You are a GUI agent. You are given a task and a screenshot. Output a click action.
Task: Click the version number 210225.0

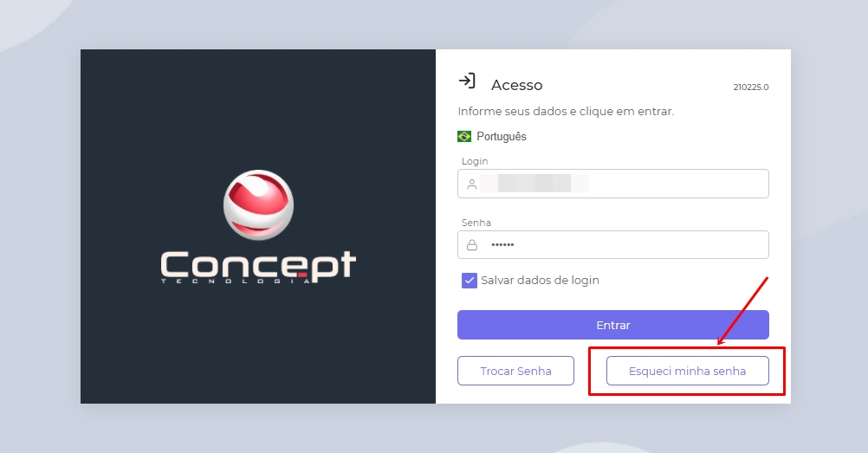click(x=751, y=87)
